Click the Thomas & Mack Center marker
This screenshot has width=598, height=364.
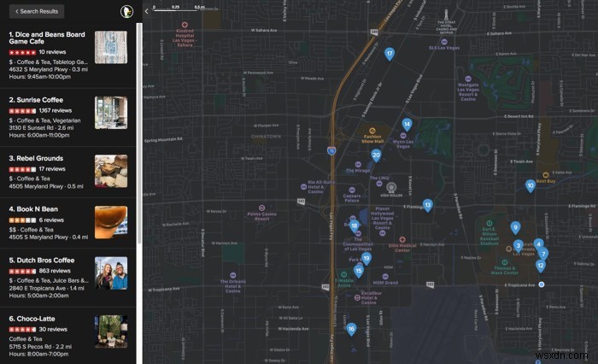coord(505,262)
